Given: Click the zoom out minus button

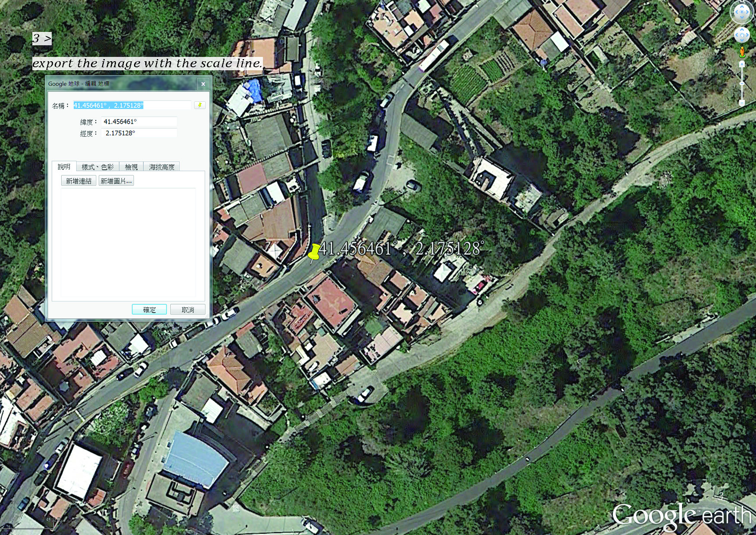Looking at the screenshot, I should click(742, 103).
